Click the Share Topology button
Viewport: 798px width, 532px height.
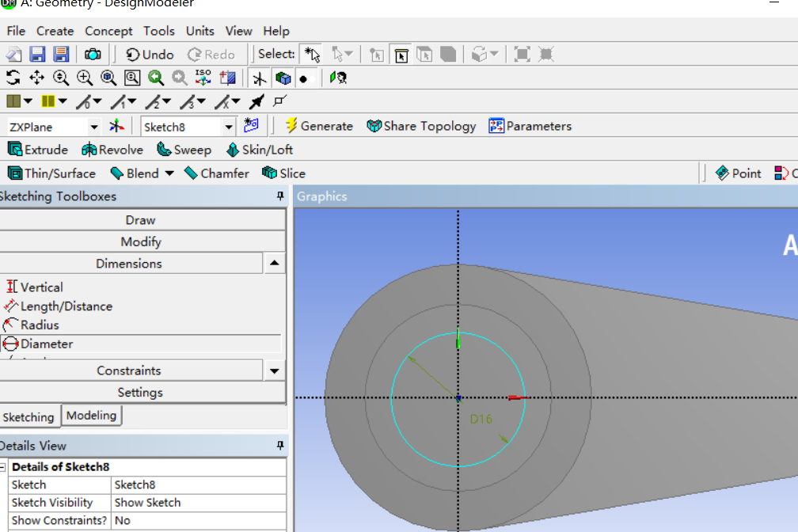click(x=421, y=126)
